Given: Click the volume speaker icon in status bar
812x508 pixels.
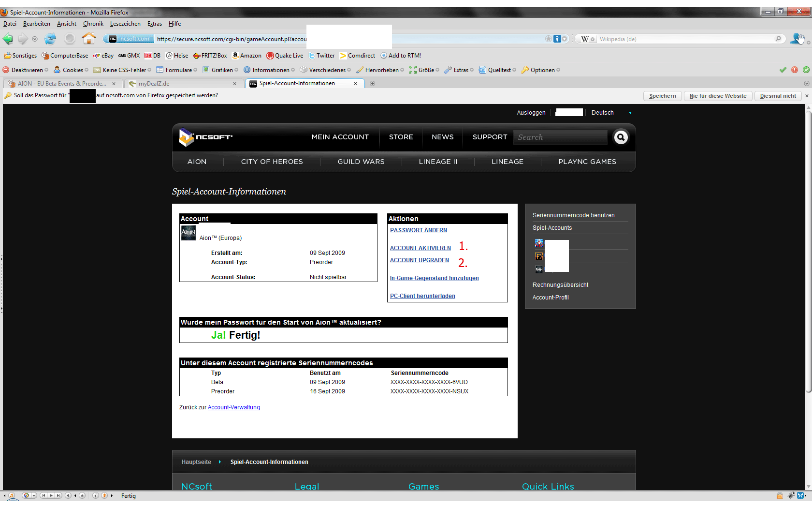Looking at the screenshot, I should [68, 495].
